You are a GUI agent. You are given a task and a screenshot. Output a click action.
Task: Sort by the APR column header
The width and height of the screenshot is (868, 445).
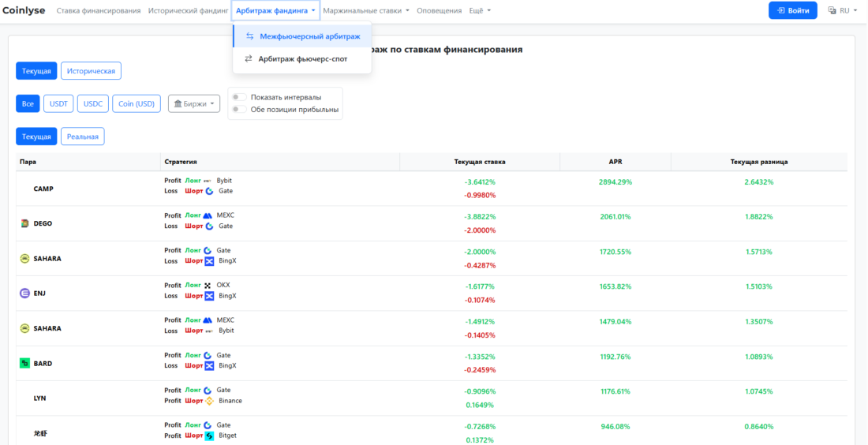pyautogui.click(x=615, y=162)
